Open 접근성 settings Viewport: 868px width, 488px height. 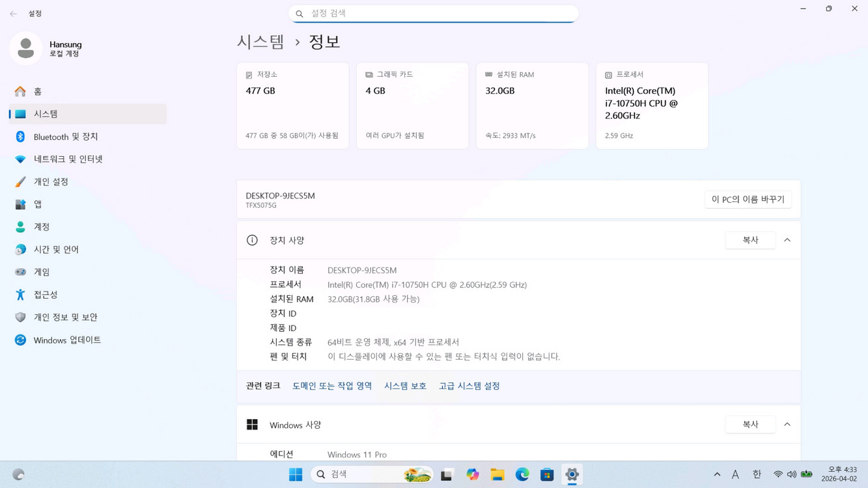click(x=44, y=294)
